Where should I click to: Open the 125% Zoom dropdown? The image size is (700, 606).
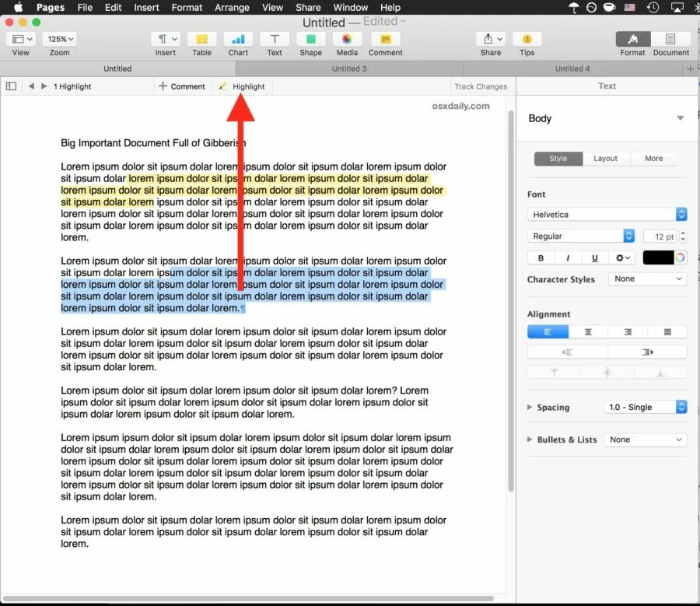point(59,40)
